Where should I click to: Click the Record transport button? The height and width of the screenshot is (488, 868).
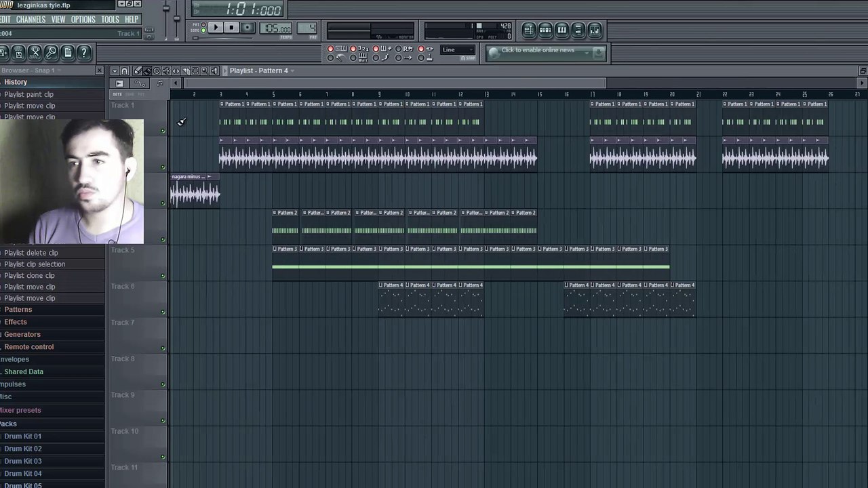(x=248, y=27)
